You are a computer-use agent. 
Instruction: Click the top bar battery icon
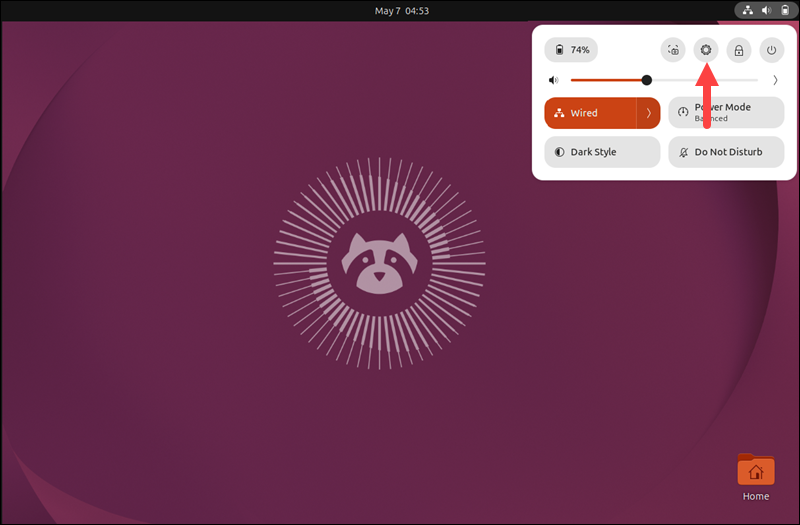785,10
